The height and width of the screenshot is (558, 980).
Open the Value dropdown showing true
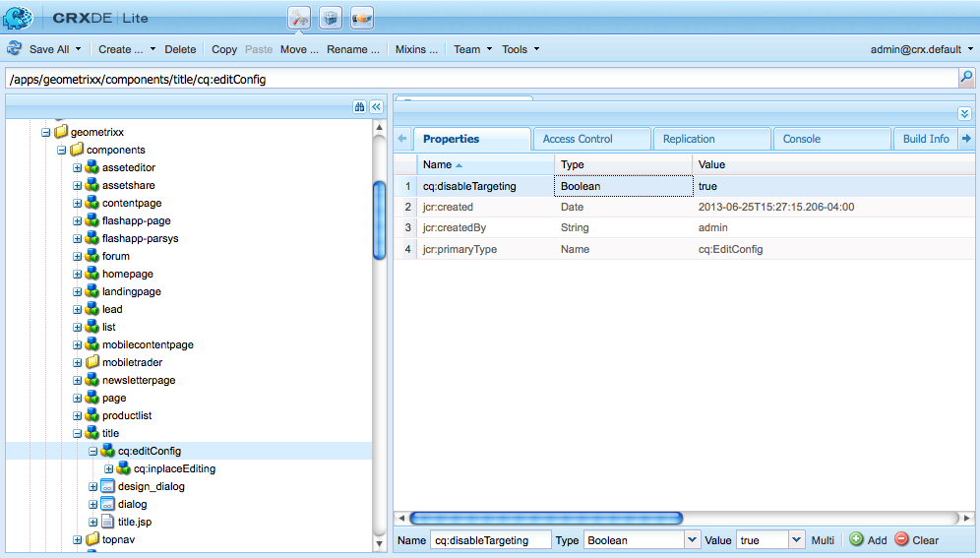click(796, 540)
